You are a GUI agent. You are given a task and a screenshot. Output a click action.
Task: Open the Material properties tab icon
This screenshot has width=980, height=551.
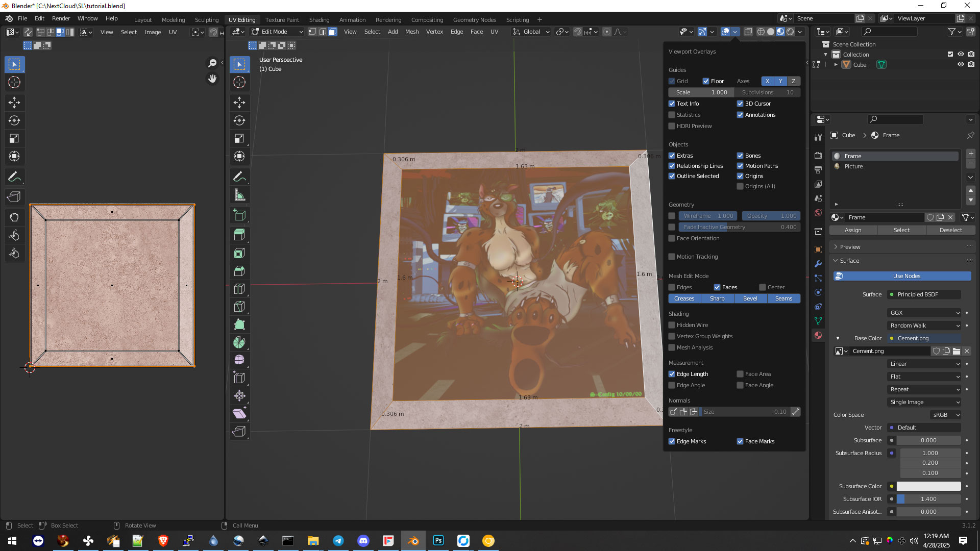[818, 335]
